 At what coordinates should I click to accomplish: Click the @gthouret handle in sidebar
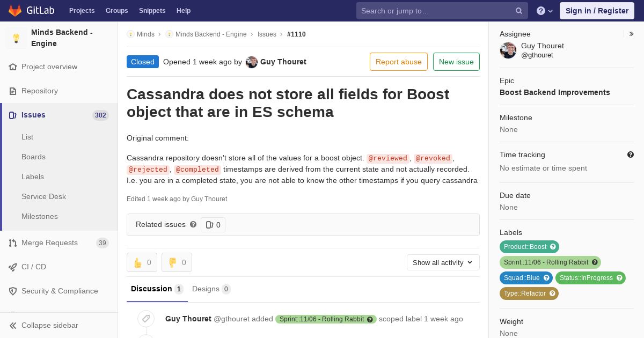click(537, 55)
